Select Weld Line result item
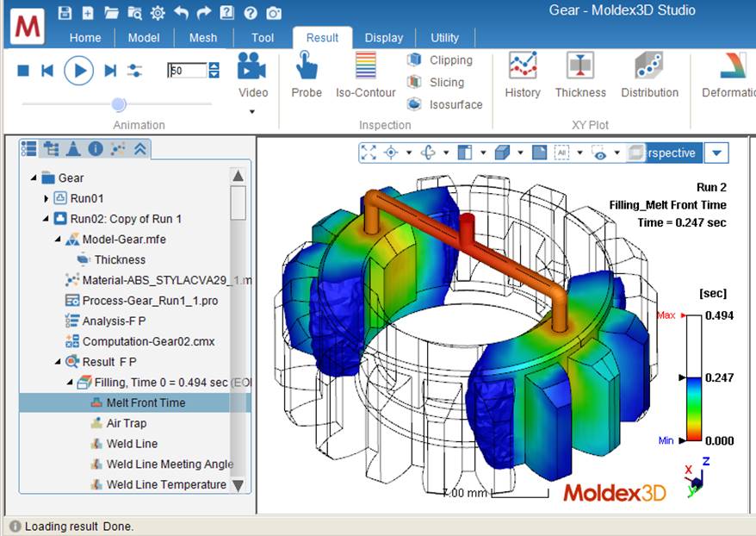The image size is (756, 536). click(x=132, y=444)
